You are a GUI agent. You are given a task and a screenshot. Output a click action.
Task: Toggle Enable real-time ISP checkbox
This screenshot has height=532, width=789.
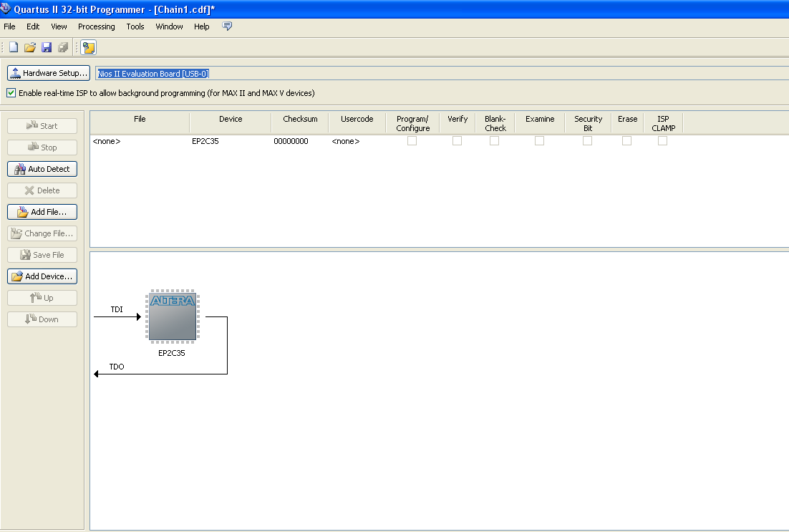[x=11, y=92]
